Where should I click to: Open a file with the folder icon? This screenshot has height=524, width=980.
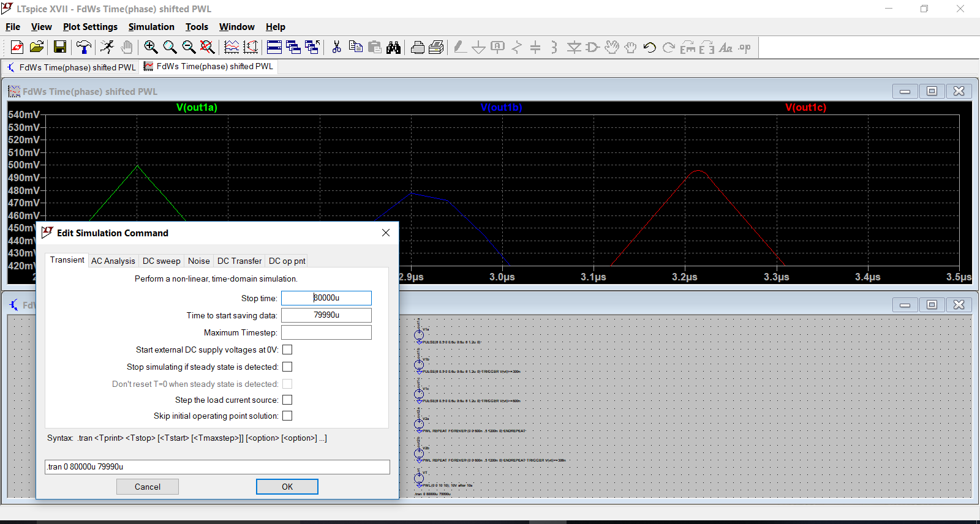(37, 47)
